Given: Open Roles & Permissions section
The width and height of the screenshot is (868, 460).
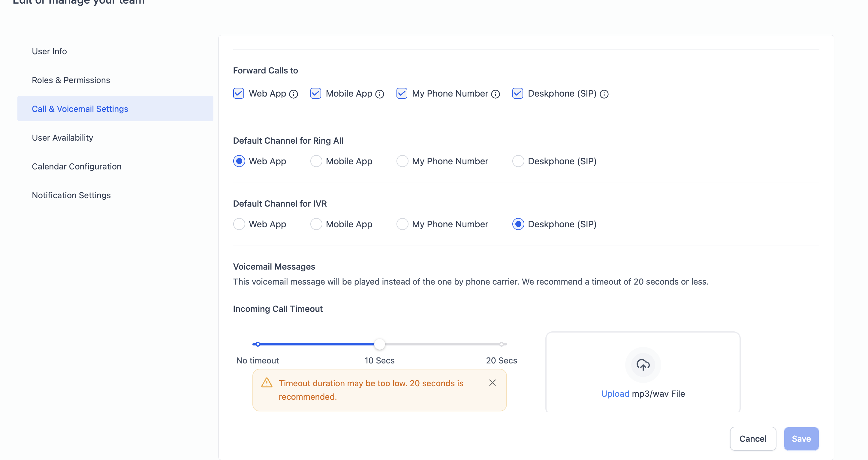Looking at the screenshot, I should (71, 80).
